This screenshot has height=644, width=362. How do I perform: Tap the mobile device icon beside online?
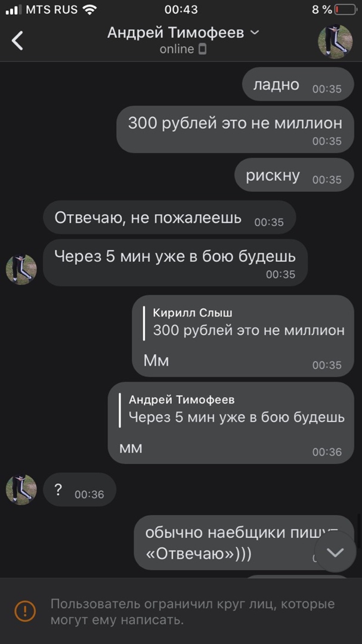tap(202, 49)
